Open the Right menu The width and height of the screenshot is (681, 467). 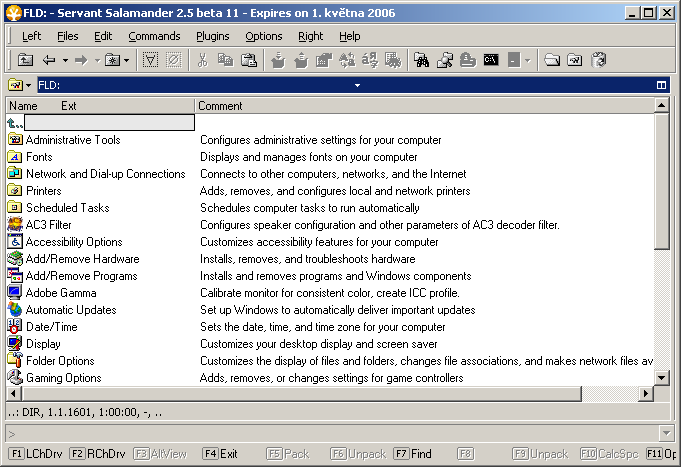[311, 36]
